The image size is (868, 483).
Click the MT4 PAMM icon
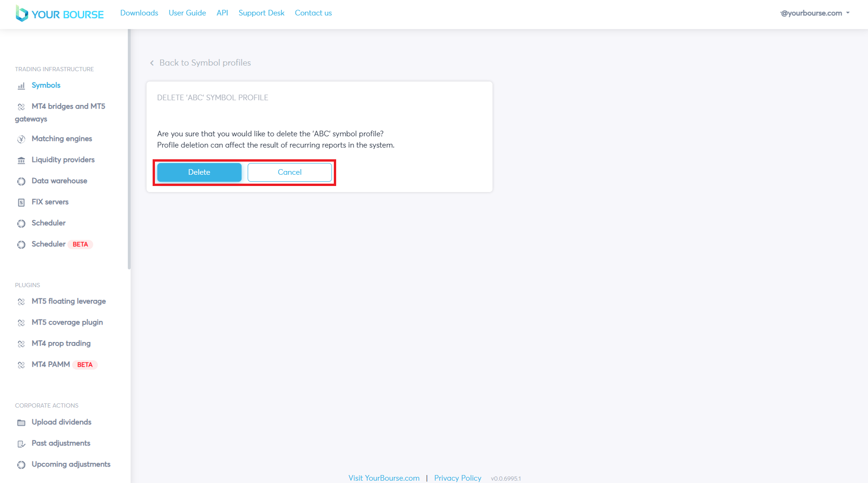tap(21, 365)
